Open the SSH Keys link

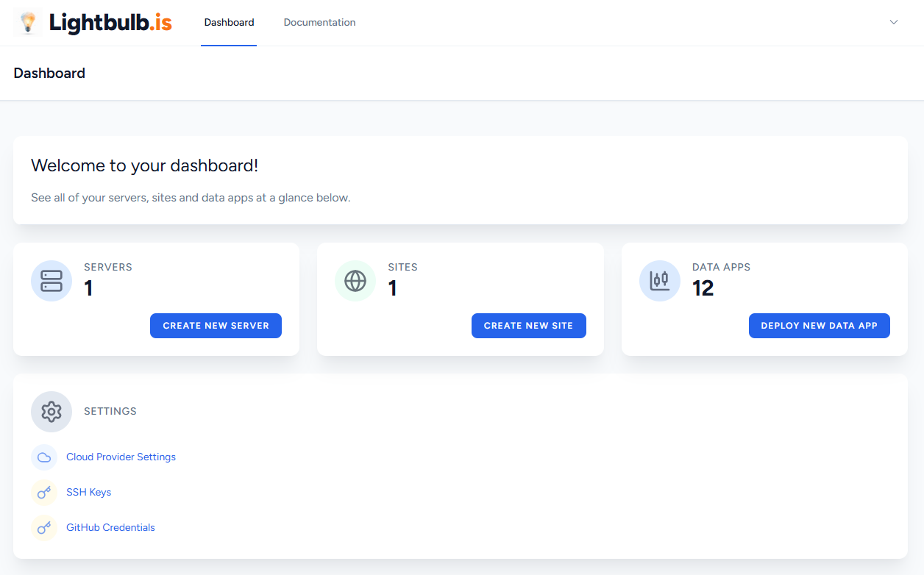click(88, 492)
